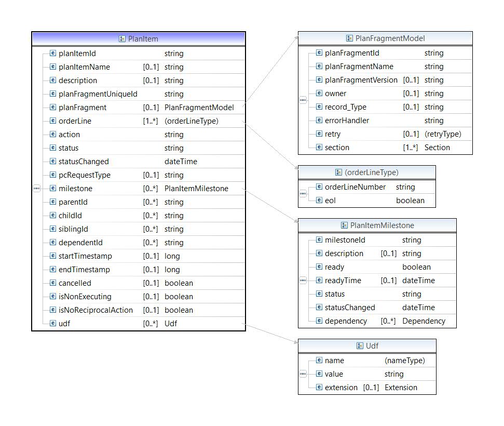Select the parentId element
This screenshot has height=426, width=504.
73,202
